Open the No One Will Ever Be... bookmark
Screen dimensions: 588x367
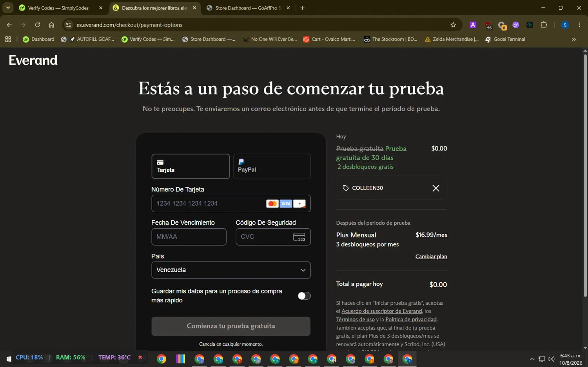click(270, 39)
